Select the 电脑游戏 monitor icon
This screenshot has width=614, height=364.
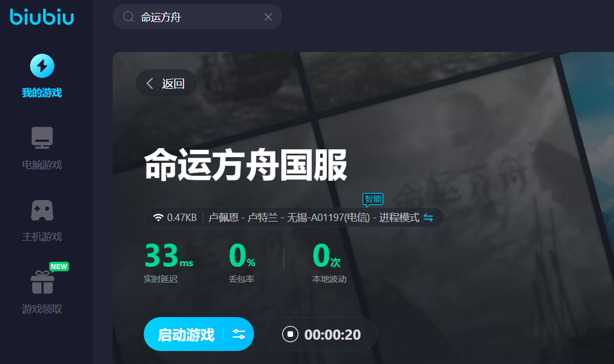[42, 137]
